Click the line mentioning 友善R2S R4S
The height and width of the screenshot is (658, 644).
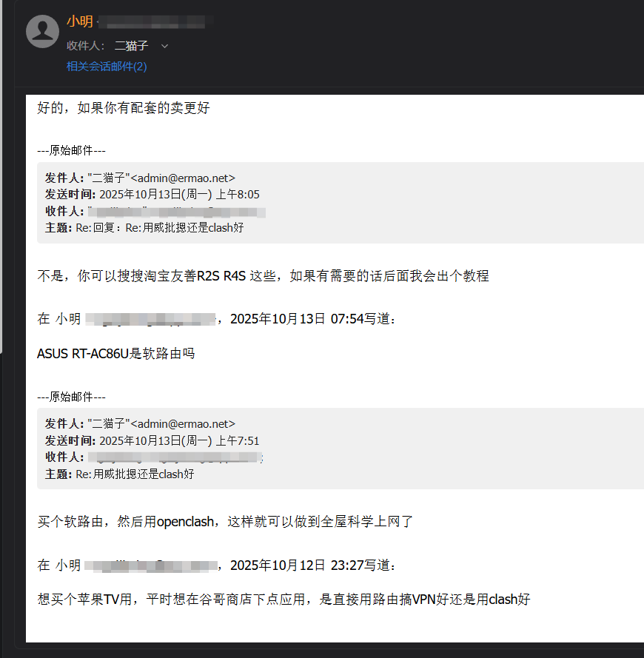pyautogui.click(x=263, y=276)
